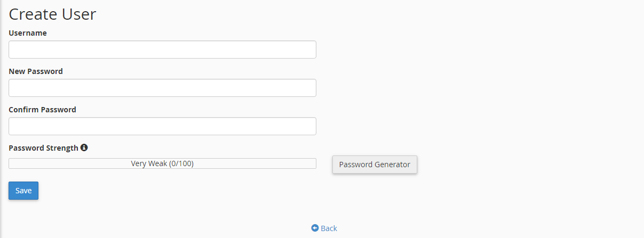Follow the Back link text
Image resolution: width=644 pixels, height=238 pixels.
pyautogui.click(x=329, y=228)
